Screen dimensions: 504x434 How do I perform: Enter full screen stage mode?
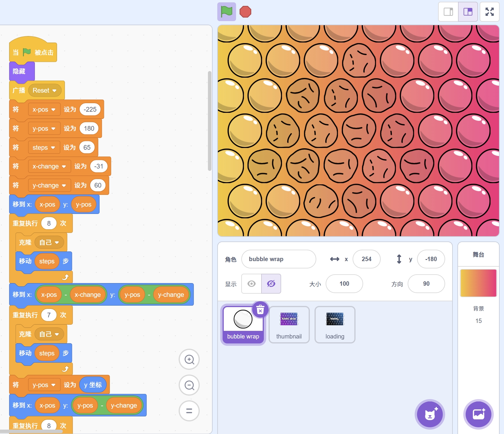coord(489,12)
